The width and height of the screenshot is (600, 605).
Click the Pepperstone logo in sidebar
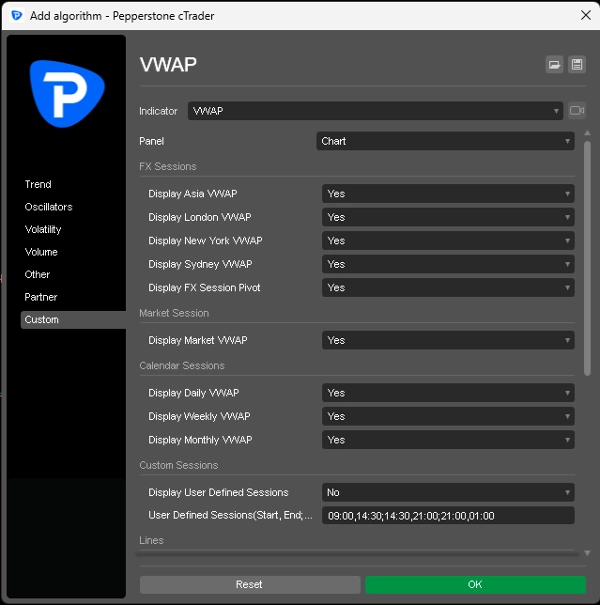[x=67, y=93]
